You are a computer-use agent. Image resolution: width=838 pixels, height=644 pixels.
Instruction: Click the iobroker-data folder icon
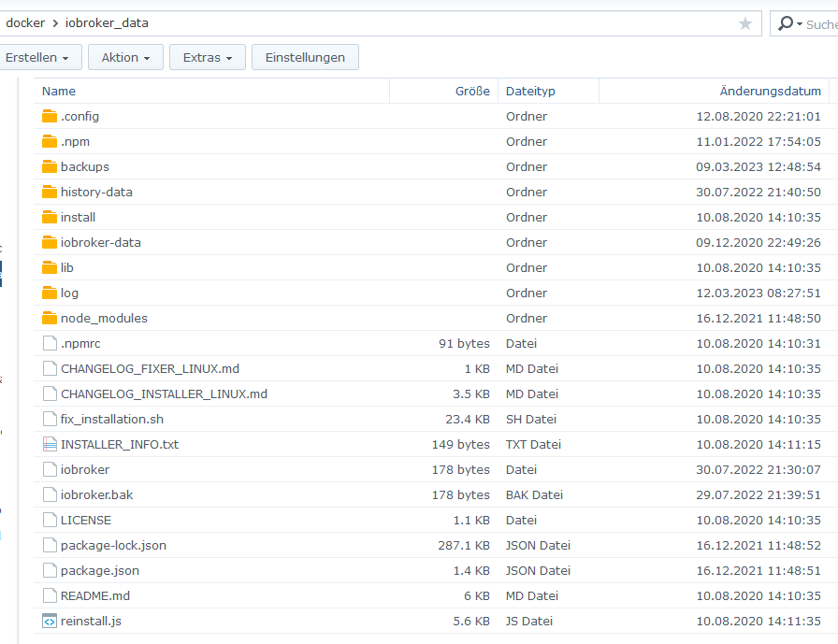pos(50,242)
